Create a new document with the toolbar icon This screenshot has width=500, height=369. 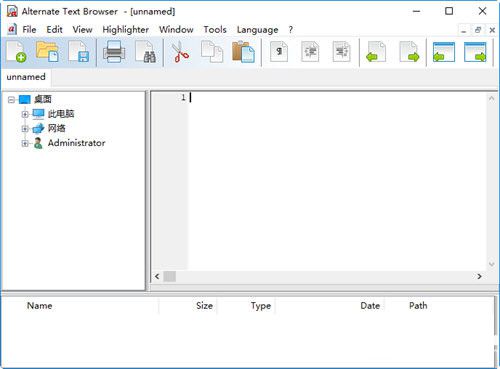tap(16, 52)
